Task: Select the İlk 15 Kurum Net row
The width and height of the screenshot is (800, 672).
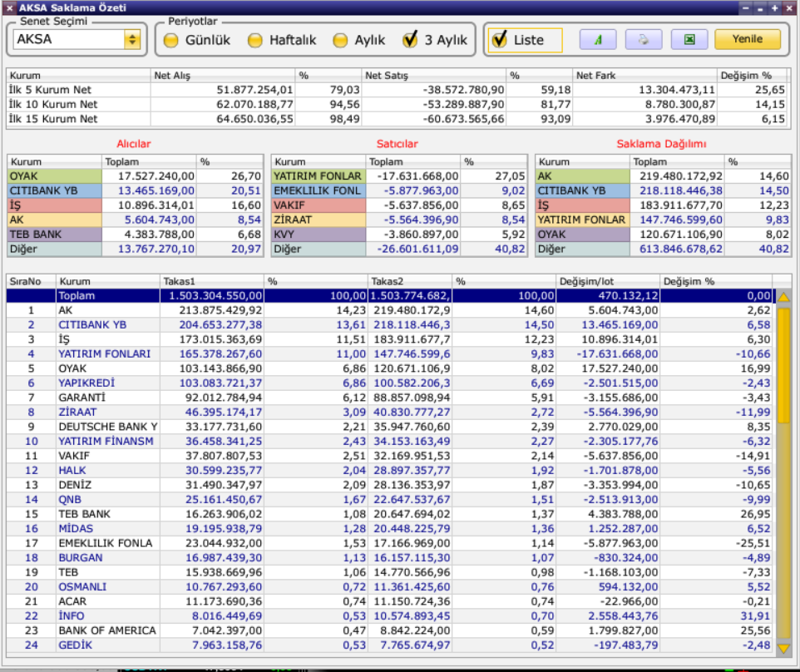Action: 398,119
